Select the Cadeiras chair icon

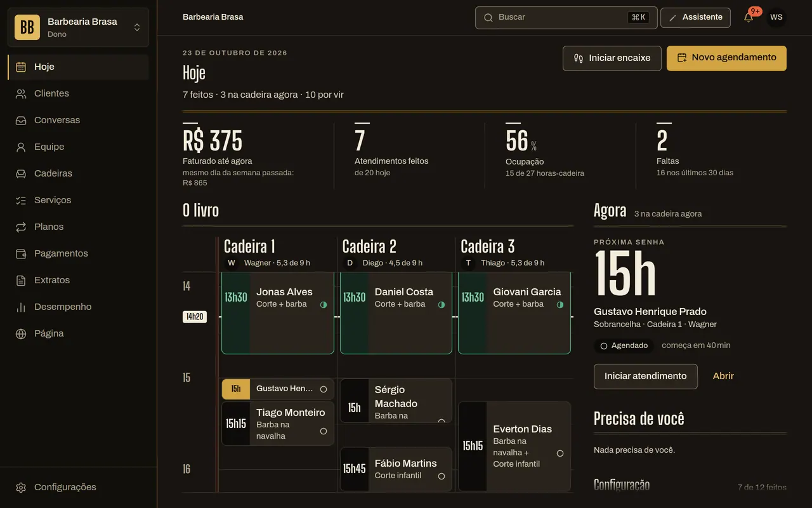point(21,173)
